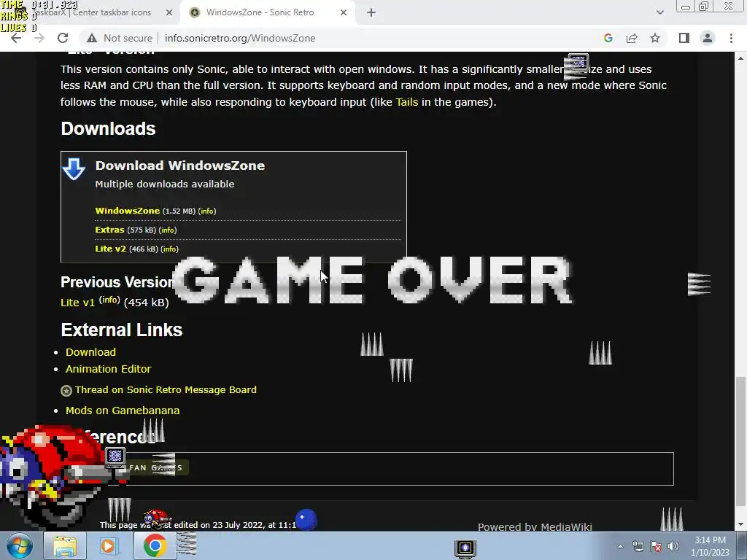747x560 pixels.
Task: Open the Download external link
Action: point(90,352)
